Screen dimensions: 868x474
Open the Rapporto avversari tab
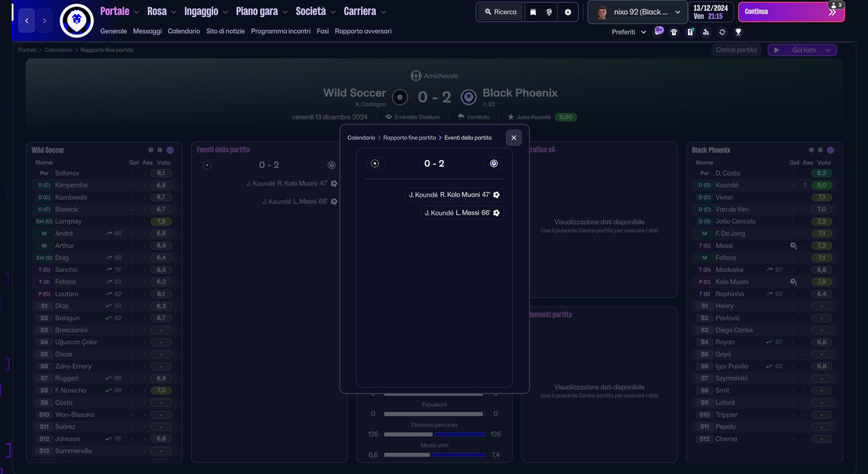point(363,31)
